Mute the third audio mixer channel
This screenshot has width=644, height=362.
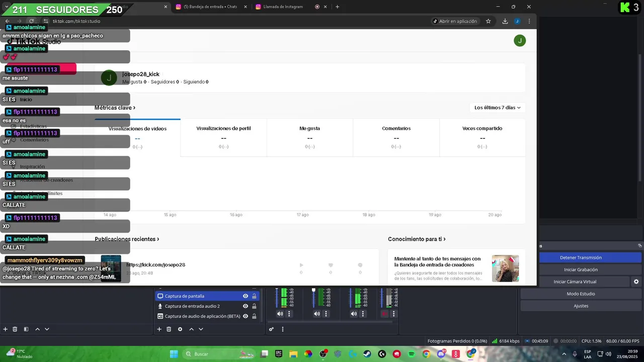[354, 314]
